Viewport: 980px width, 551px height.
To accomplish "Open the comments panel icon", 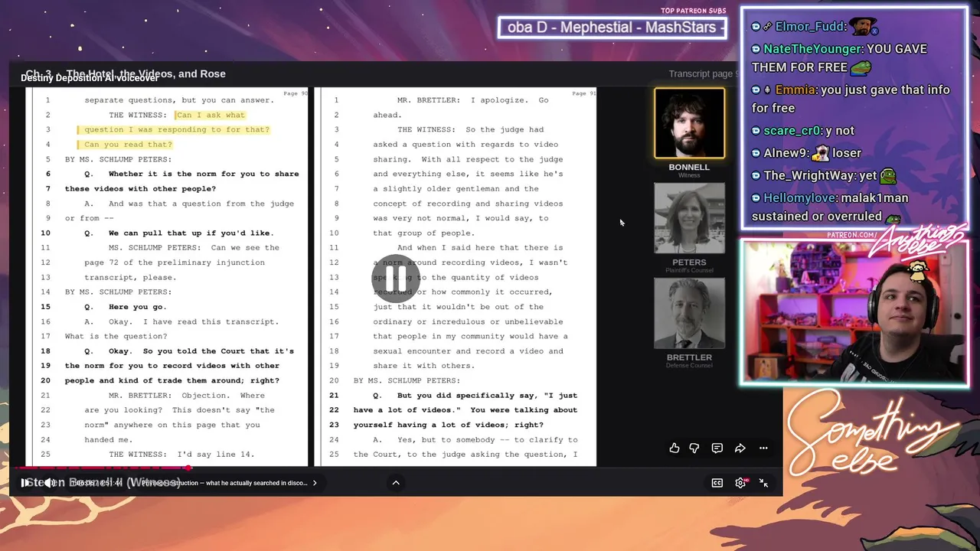I will coord(717,448).
